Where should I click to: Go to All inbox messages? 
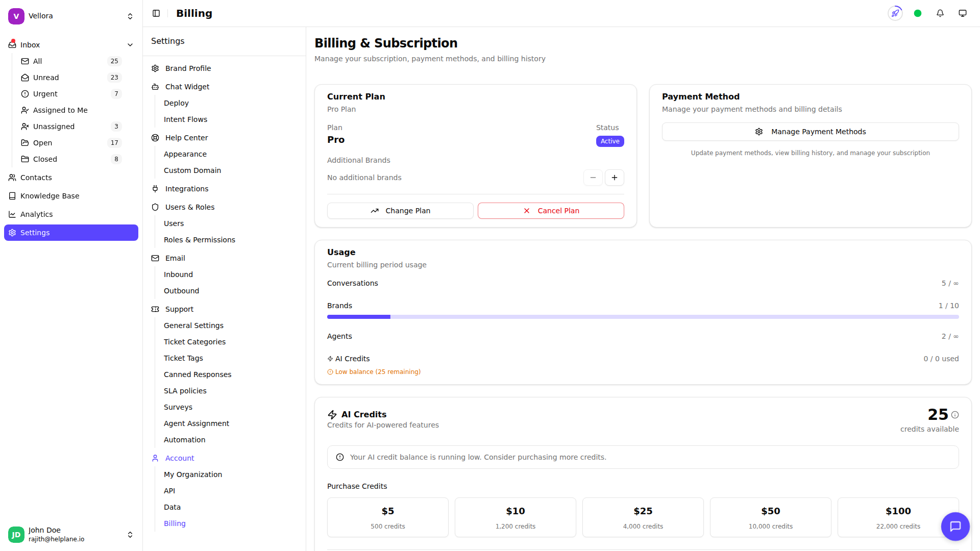pos(71,61)
